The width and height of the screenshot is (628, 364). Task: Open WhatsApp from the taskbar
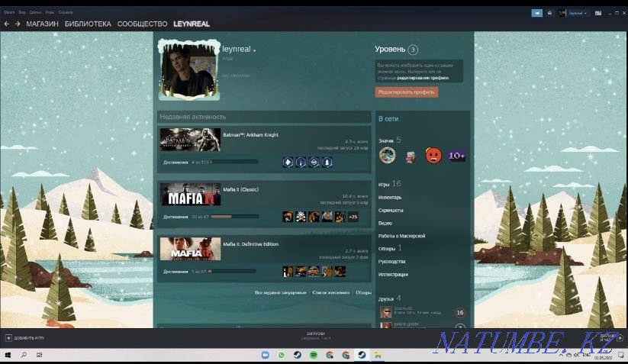click(281, 355)
